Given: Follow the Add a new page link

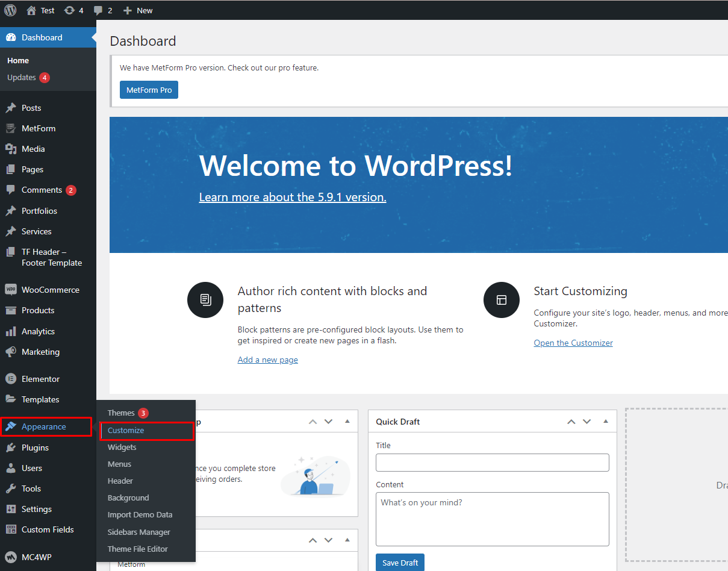Looking at the screenshot, I should (268, 360).
